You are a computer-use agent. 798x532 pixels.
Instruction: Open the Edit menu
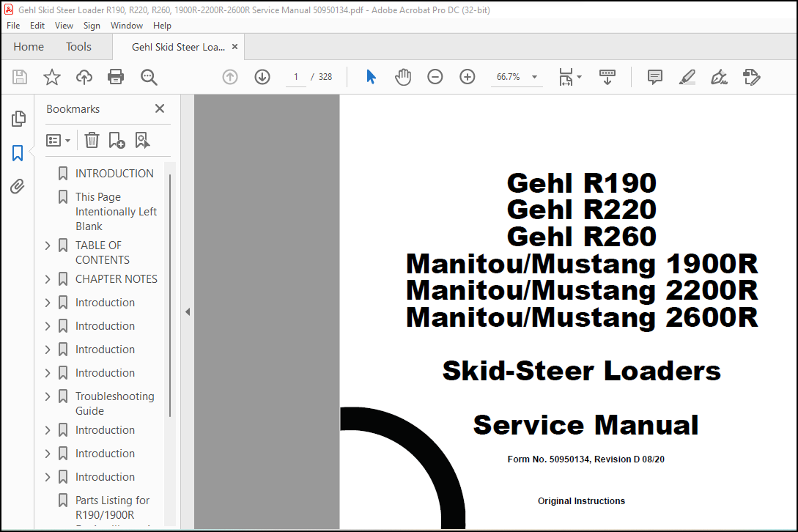pyautogui.click(x=37, y=26)
